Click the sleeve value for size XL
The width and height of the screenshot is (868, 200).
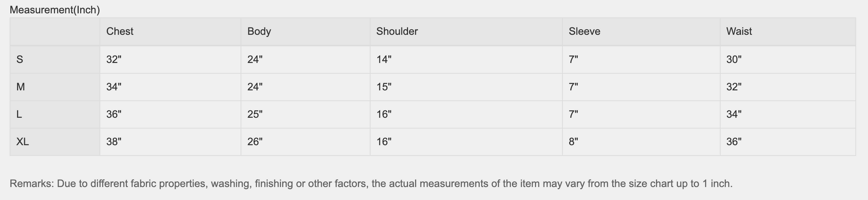point(573,142)
